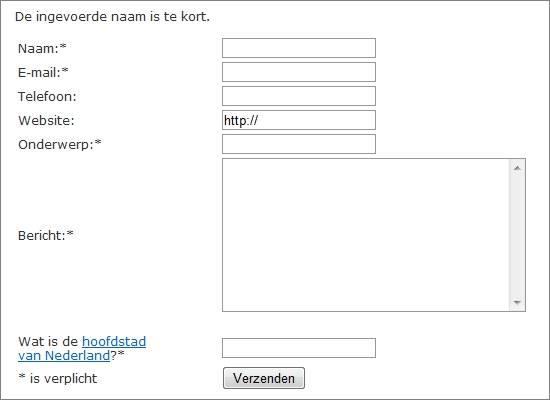Click the Bericht:* label

[46, 235]
